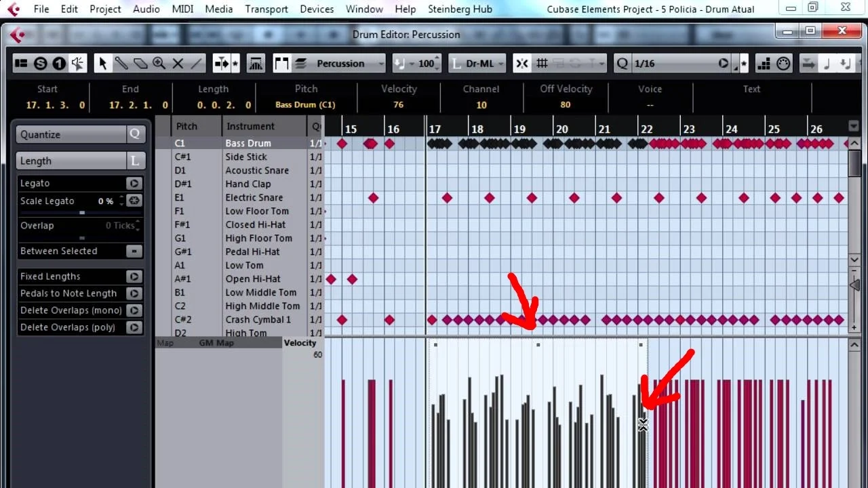The image size is (868, 488).
Task: Select the Object Selection arrow tool
Action: [102, 64]
